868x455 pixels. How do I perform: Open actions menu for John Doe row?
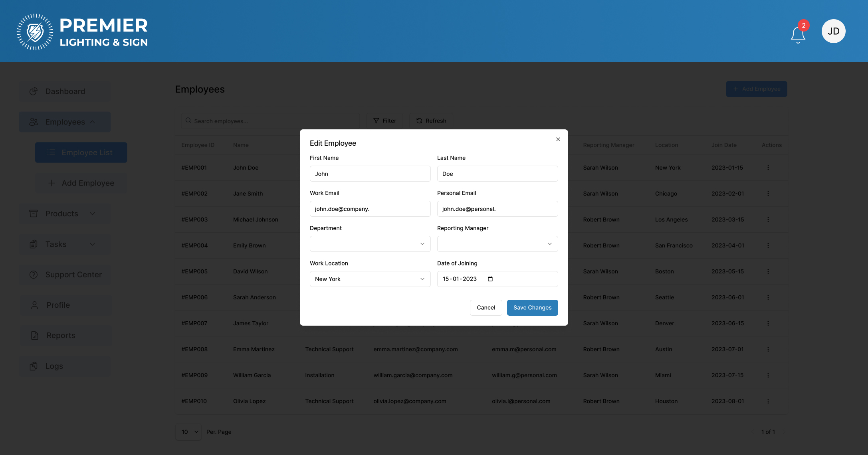pos(768,168)
